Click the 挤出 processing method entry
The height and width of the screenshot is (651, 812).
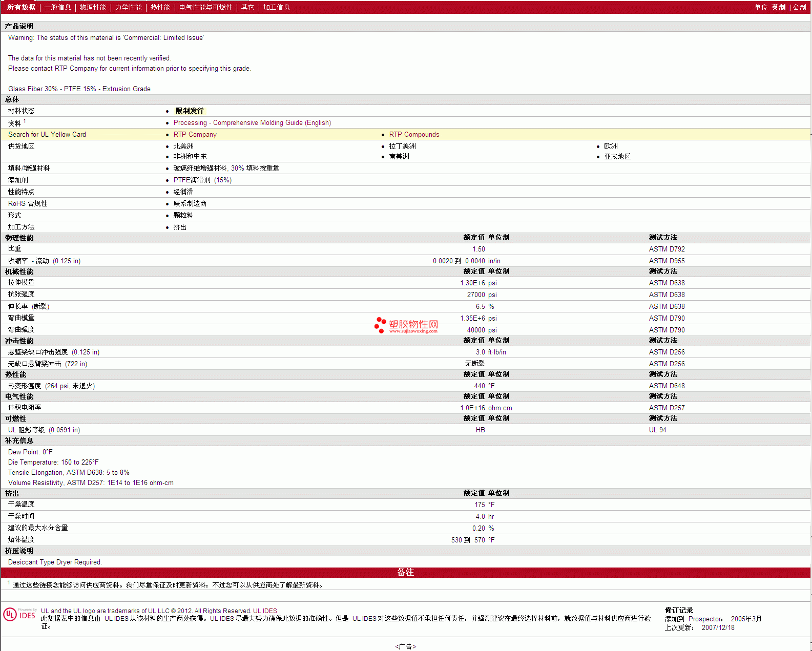point(180,227)
